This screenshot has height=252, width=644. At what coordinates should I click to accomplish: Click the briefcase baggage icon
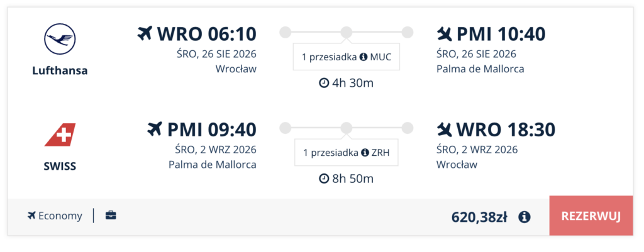click(x=111, y=215)
